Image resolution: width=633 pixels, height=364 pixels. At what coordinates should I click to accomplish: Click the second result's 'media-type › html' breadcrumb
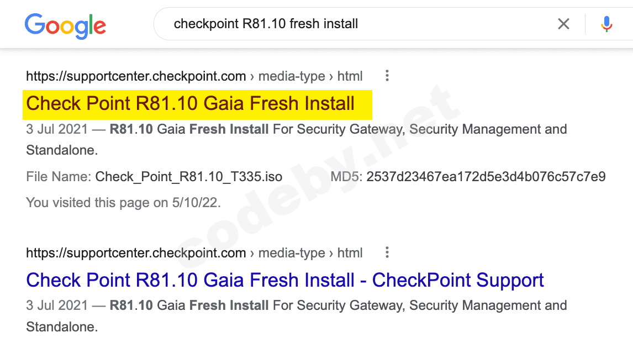click(x=310, y=253)
